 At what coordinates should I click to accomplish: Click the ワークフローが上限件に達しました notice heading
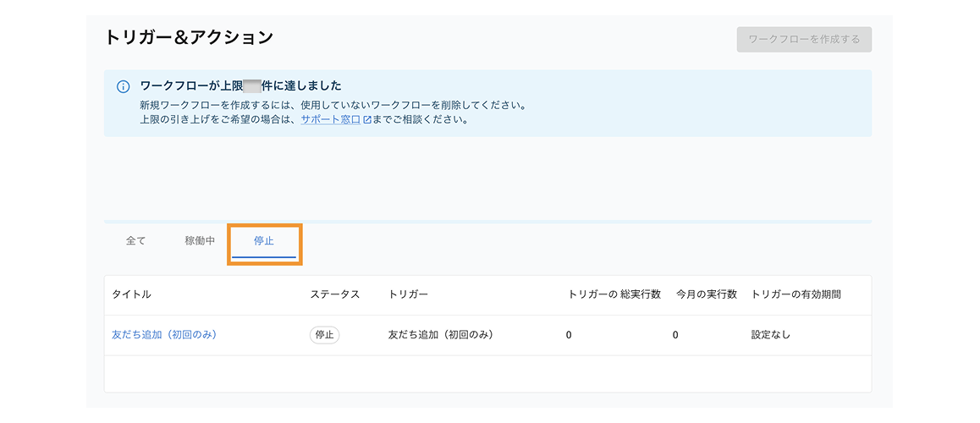coord(240,86)
